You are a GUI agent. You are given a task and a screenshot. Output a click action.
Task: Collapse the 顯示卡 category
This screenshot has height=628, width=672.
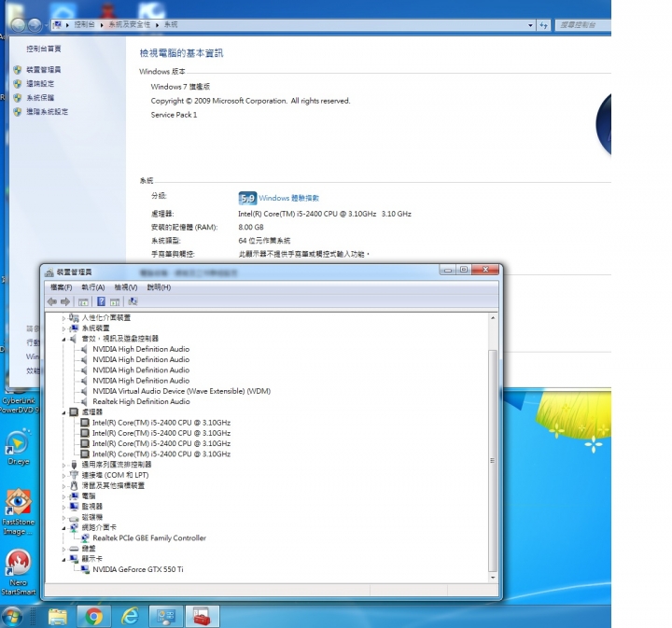point(63,560)
